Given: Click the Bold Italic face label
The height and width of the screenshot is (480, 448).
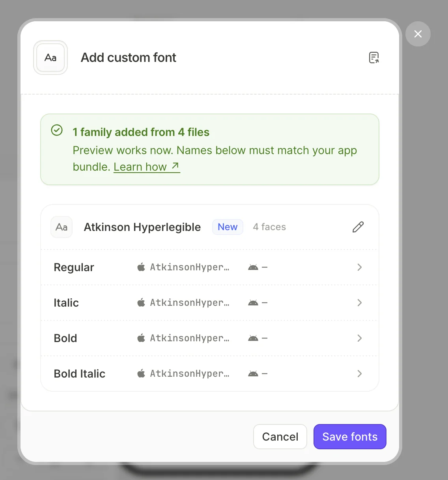Looking at the screenshot, I should (80, 374).
